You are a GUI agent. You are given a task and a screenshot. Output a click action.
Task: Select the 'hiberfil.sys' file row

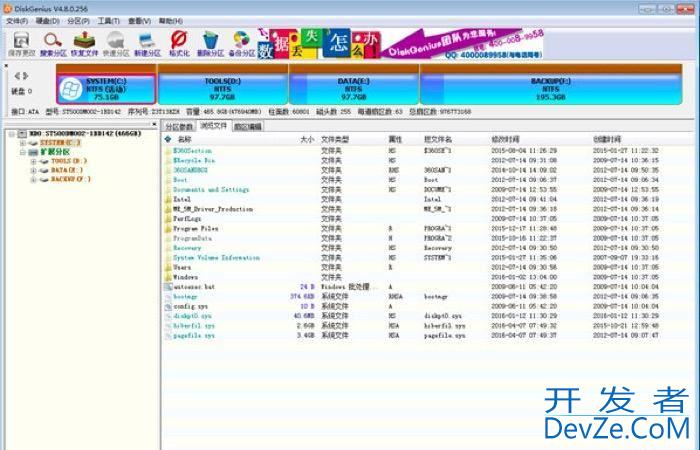pos(430,325)
